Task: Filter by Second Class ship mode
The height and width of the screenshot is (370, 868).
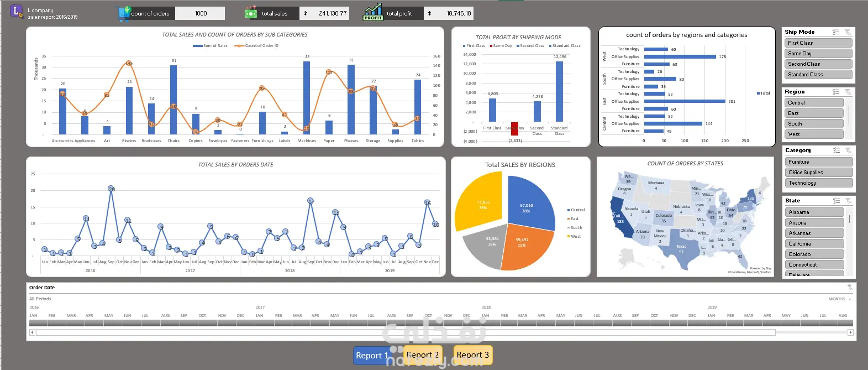Action: coord(818,64)
